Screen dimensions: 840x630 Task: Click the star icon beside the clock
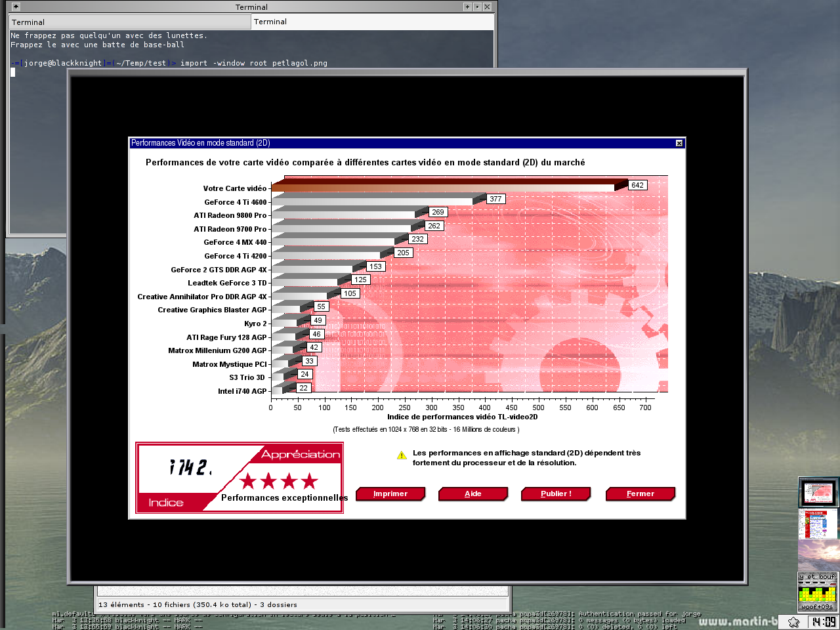793,621
